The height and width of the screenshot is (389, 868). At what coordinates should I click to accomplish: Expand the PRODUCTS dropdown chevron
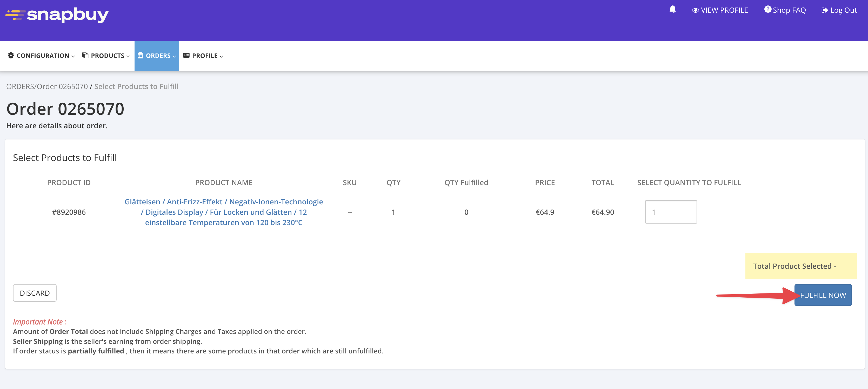click(x=128, y=57)
